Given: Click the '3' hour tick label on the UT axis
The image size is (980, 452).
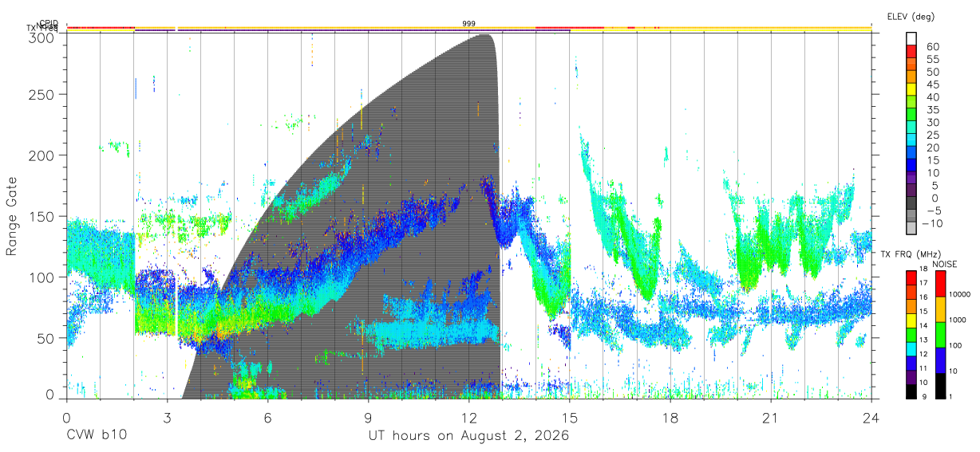Looking at the screenshot, I should tap(167, 416).
